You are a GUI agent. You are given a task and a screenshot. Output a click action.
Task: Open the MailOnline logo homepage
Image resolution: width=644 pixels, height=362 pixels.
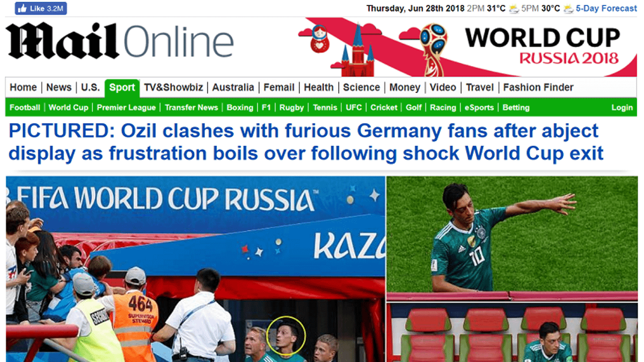120,42
